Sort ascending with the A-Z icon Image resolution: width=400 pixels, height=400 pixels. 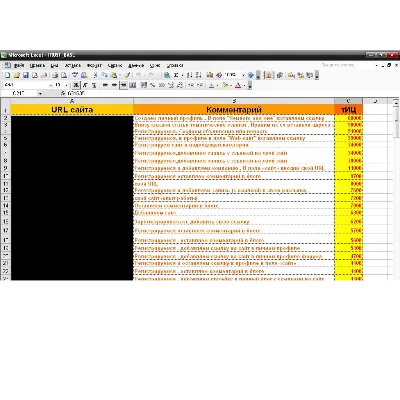189,75
